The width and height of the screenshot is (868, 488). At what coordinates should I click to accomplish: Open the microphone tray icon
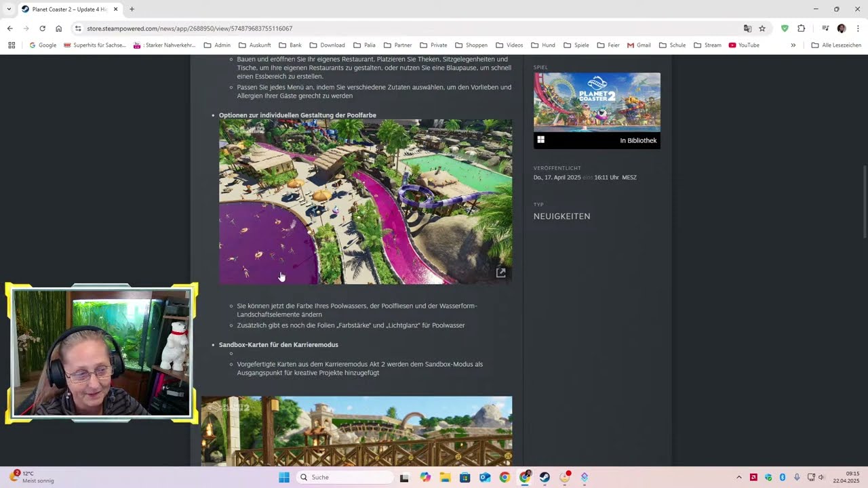797,477
